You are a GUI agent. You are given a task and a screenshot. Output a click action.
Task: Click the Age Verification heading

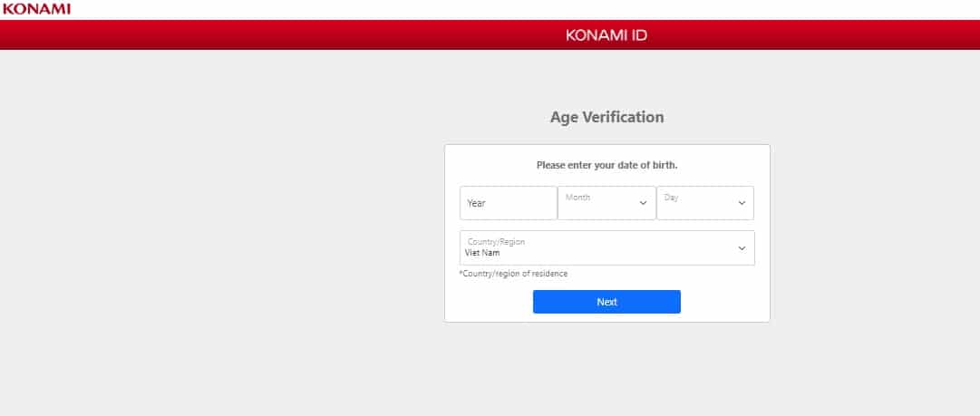pyautogui.click(x=606, y=118)
